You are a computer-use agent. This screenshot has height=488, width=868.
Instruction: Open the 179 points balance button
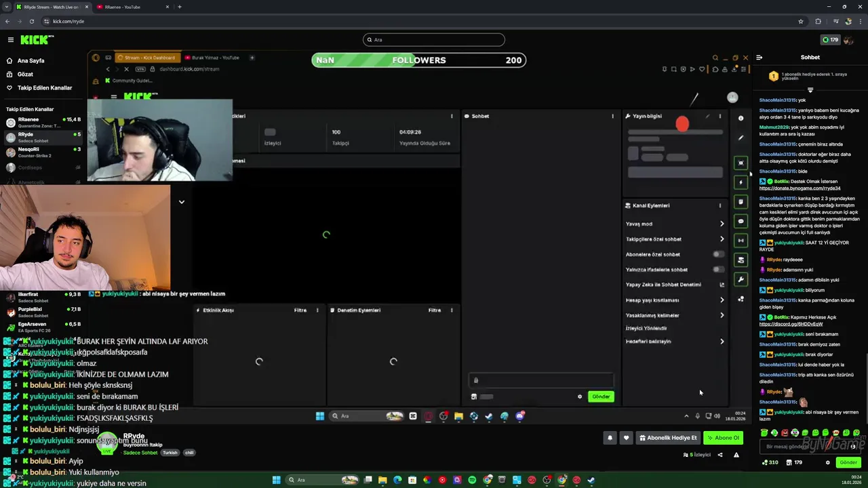pyautogui.click(x=830, y=40)
